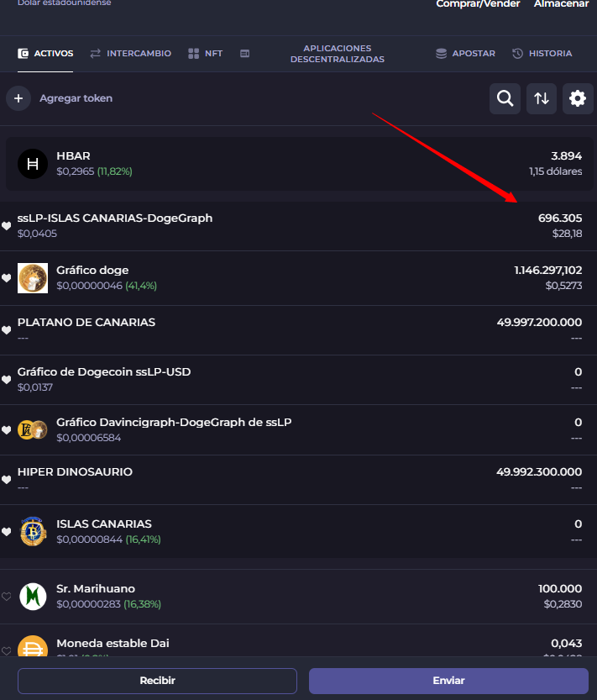Click the 696.305 balance value
The height and width of the screenshot is (700, 597).
(560, 218)
